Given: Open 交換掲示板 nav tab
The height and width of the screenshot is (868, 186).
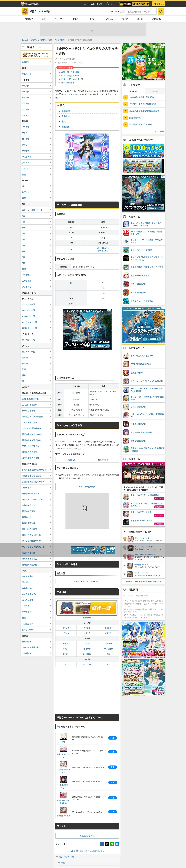Looking at the screenshot, I should click(156, 19).
